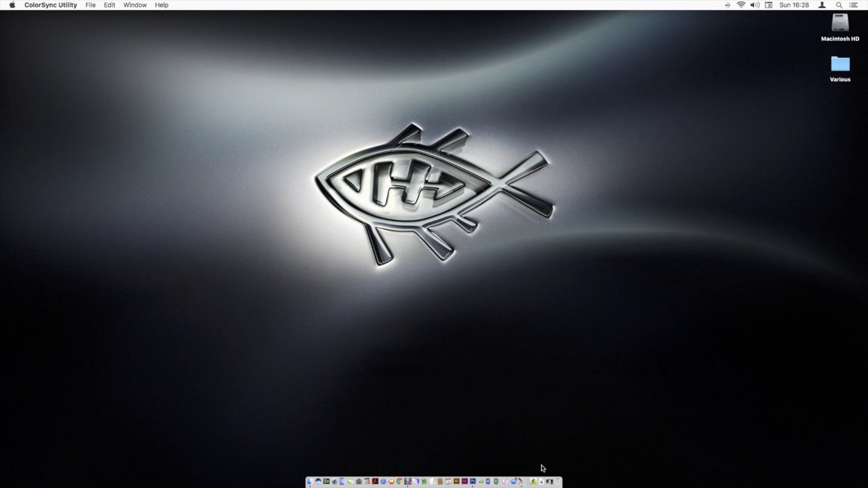Open the ColorSync Utility application menu
868x488 pixels.
pos(51,5)
